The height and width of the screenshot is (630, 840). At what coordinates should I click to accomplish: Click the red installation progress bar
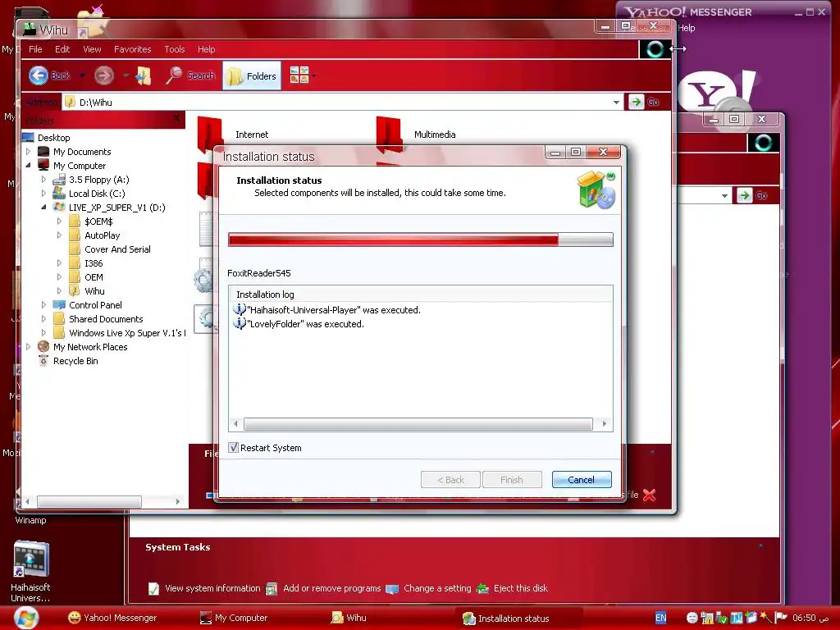pyautogui.click(x=421, y=240)
